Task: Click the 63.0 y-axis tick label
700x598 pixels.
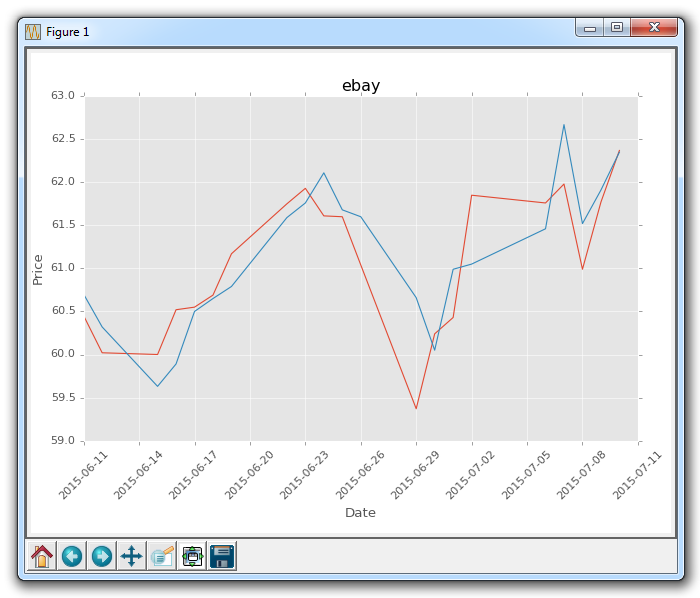Action: coord(63,96)
